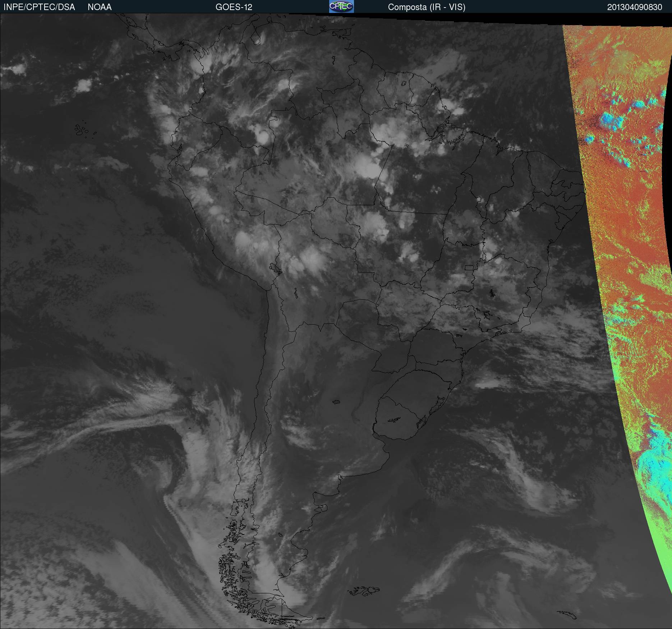The image size is (672, 629).
Task: Select the 201304090830 timestamp
Action: click(x=635, y=7)
